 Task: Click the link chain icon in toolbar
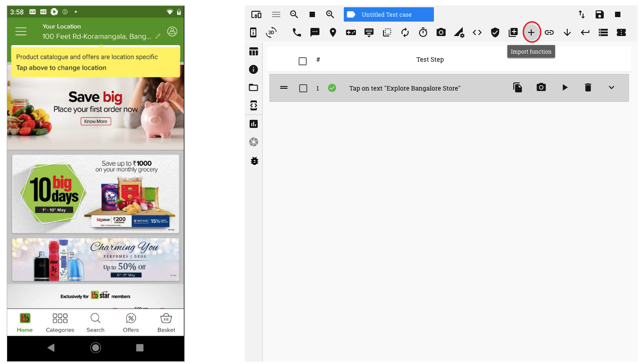point(549,32)
